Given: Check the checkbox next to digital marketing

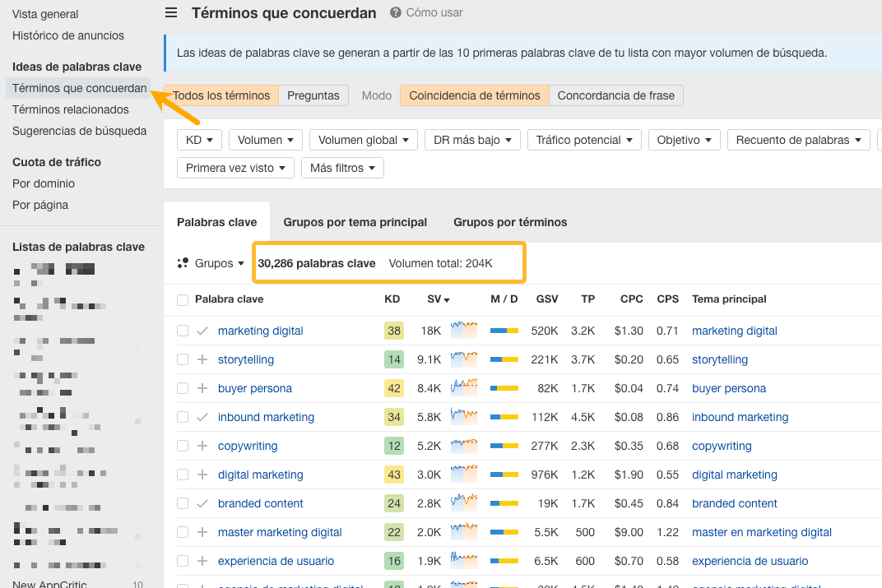Looking at the screenshot, I should coord(182,474).
